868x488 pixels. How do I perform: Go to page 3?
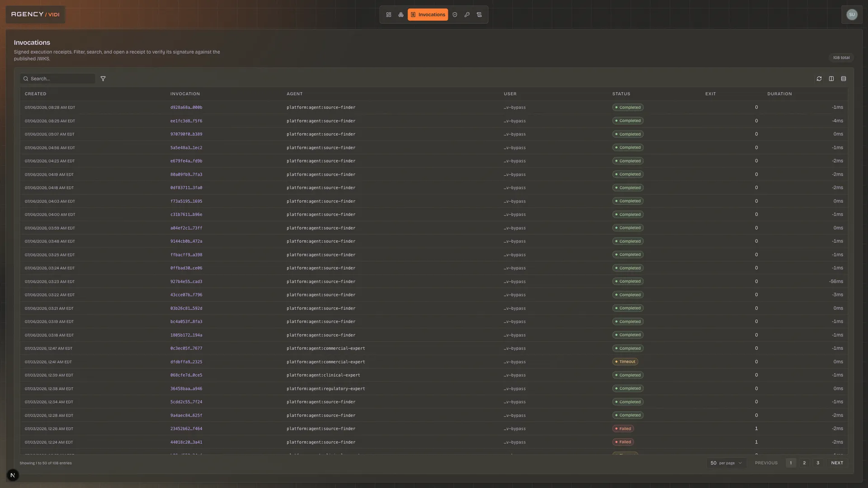click(818, 463)
